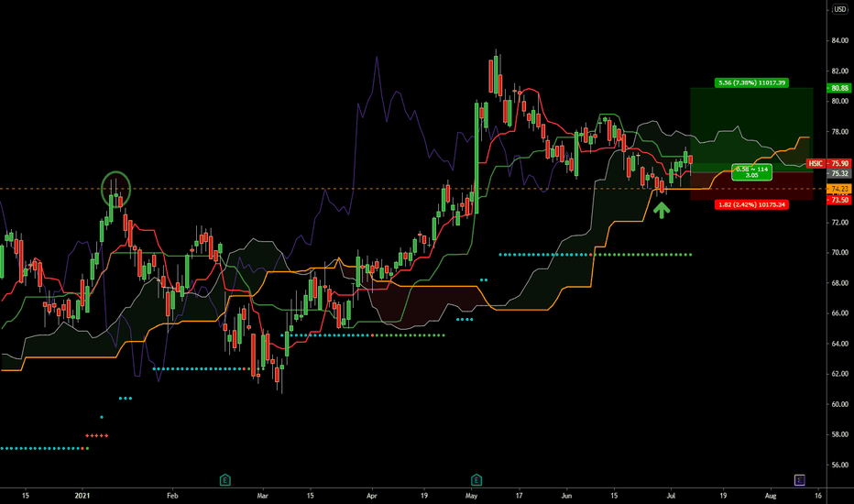Click 78.00 on the price axis
The image size is (854, 504).
[839, 131]
